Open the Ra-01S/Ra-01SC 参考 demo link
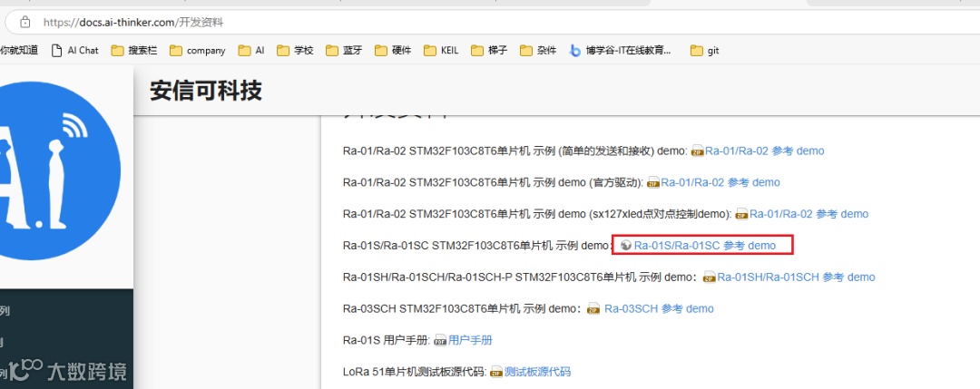 click(x=704, y=246)
